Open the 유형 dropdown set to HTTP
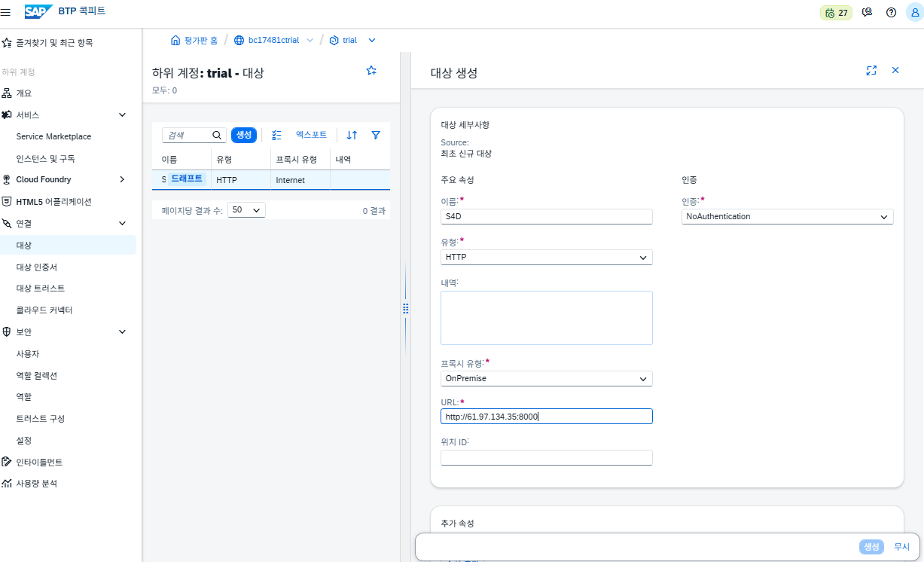 (x=547, y=257)
